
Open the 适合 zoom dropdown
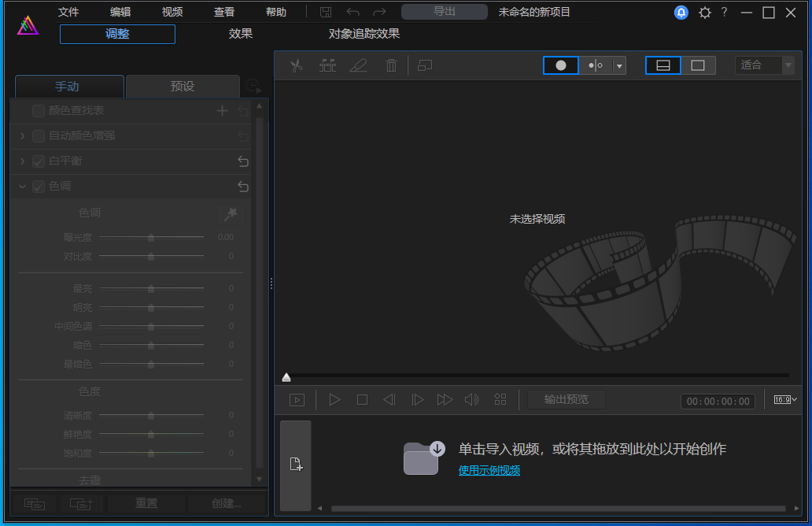(x=765, y=65)
